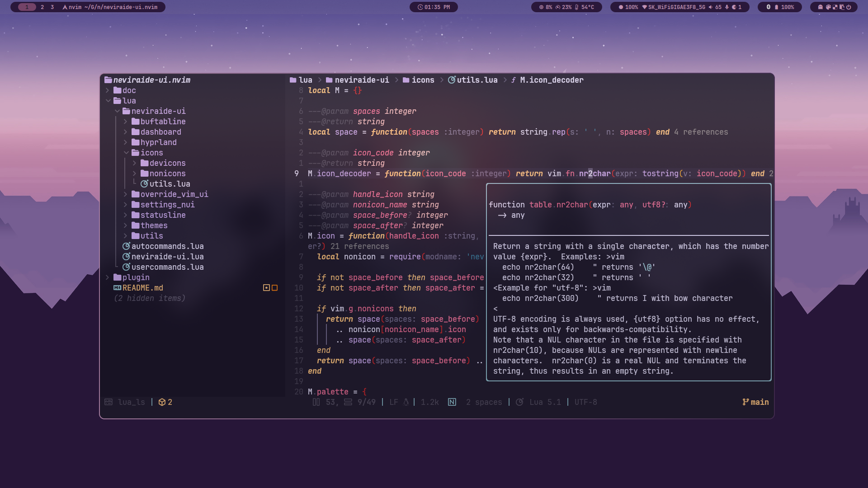Viewport: 868px width, 488px height.
Task: Click the palette theme icon in top bar
Action: tap(828, 7)
